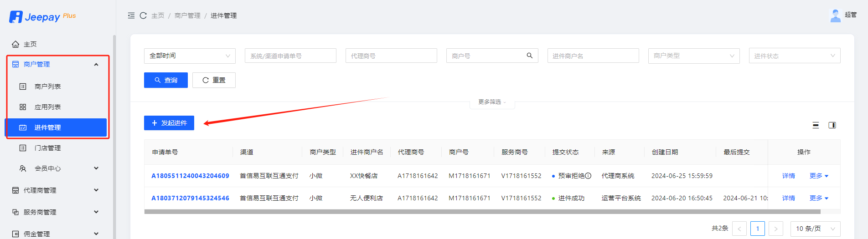Open the 全部时间 time range dropdown

click(190, 56)
